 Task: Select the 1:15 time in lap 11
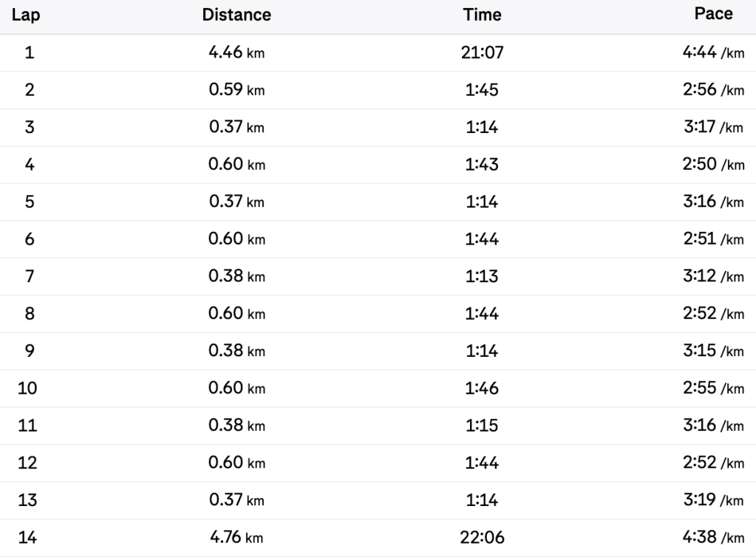pyautogui.click(x=482, y=426)
